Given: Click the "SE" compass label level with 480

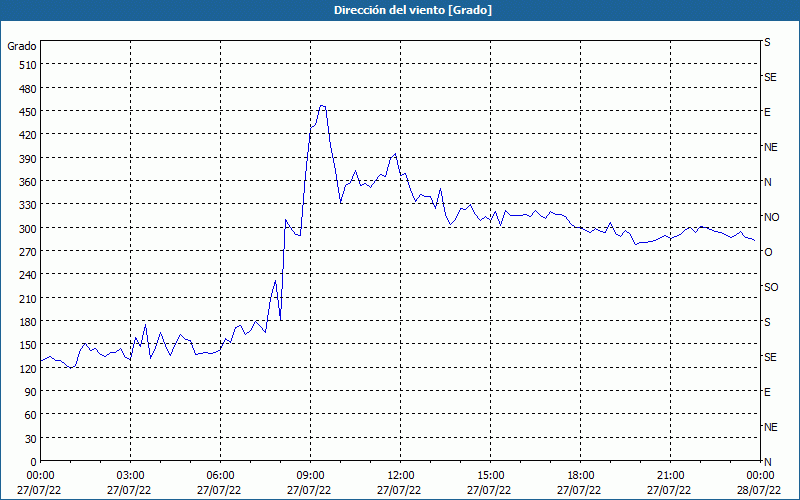Looking at the screenshot, I should click(x=770, y=78).
